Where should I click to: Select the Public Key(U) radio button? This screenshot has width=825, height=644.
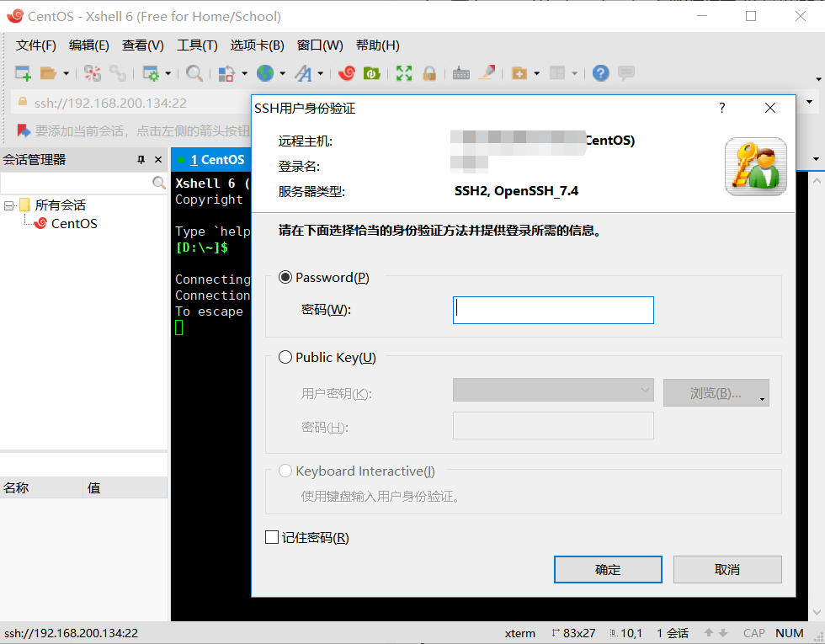[285, 357]
